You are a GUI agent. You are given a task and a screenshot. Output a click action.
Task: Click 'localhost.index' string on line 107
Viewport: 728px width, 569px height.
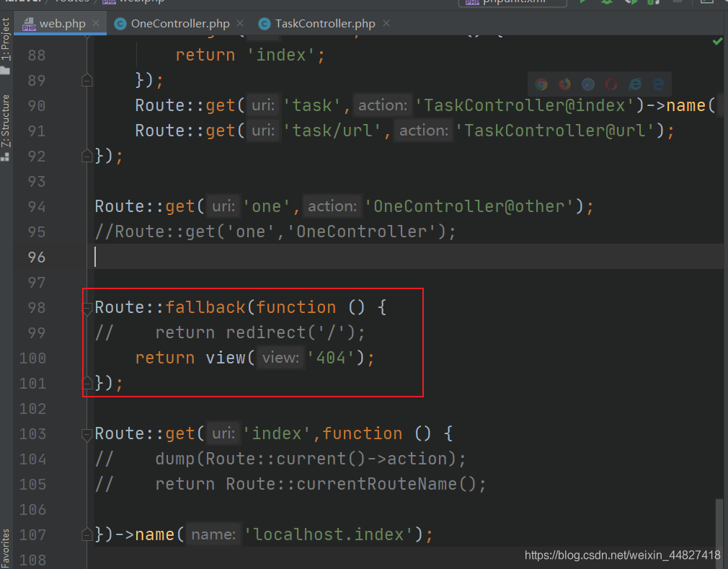point(328,534)
